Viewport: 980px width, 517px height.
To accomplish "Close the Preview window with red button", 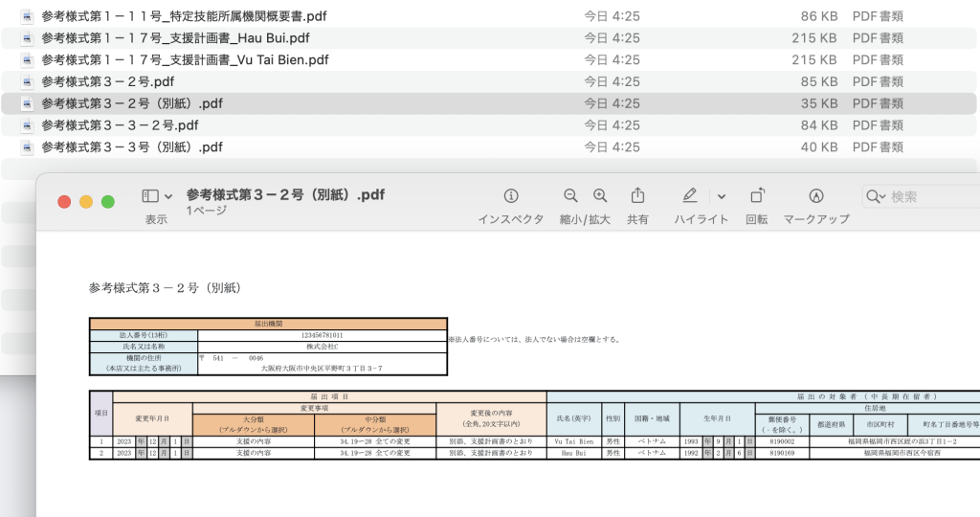I will tap(64, 201).
